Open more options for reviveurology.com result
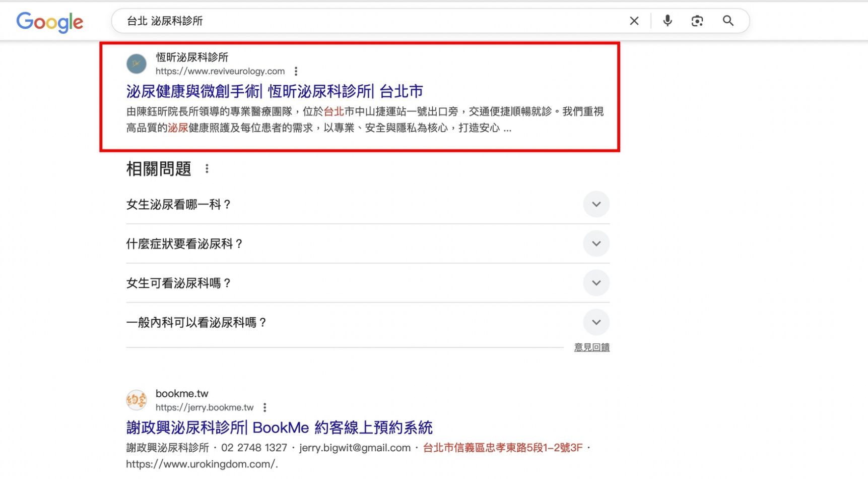 296,71
